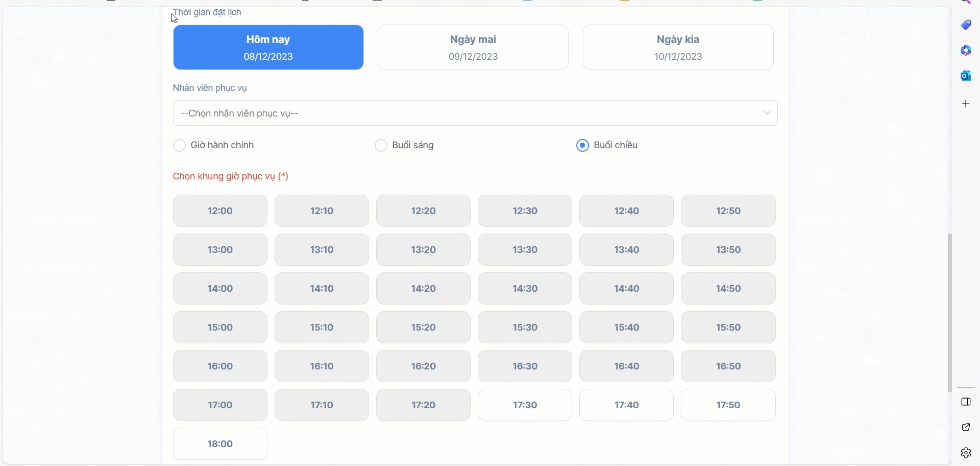Choose the 17:50 time slot
The height and width of the screenshot is (466, 980).
tap(728, 405)
